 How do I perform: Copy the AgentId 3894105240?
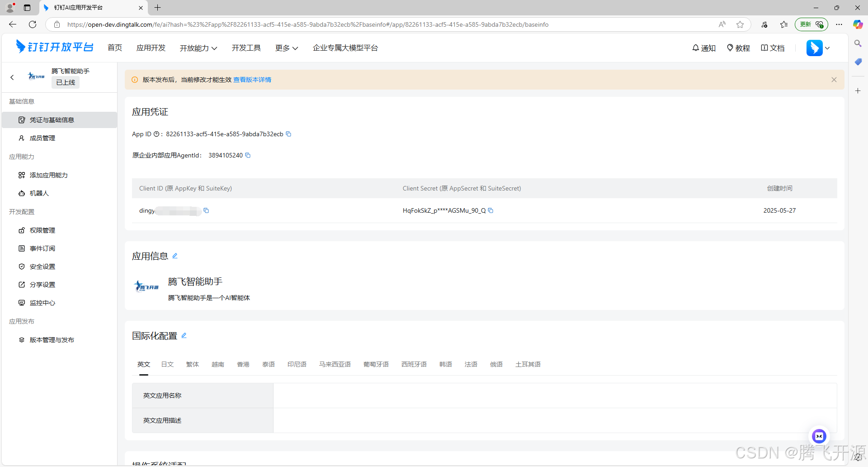tap(248, 155)
